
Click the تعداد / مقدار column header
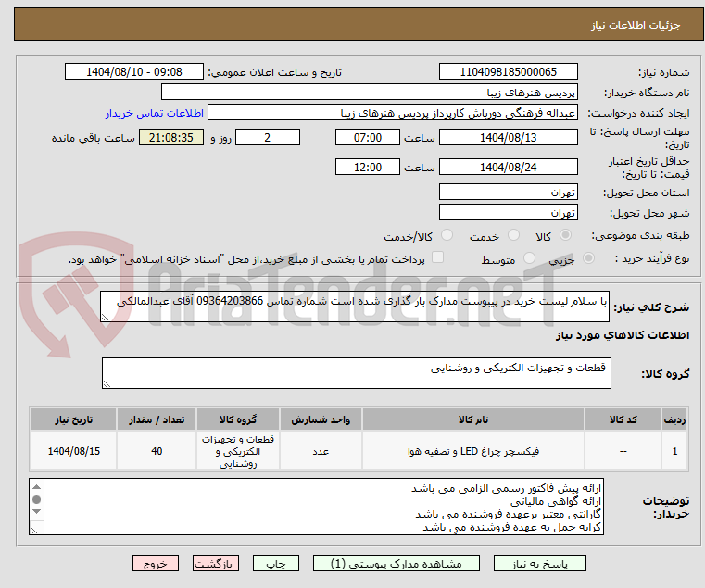pyautogui.click(x=157, y=419)
